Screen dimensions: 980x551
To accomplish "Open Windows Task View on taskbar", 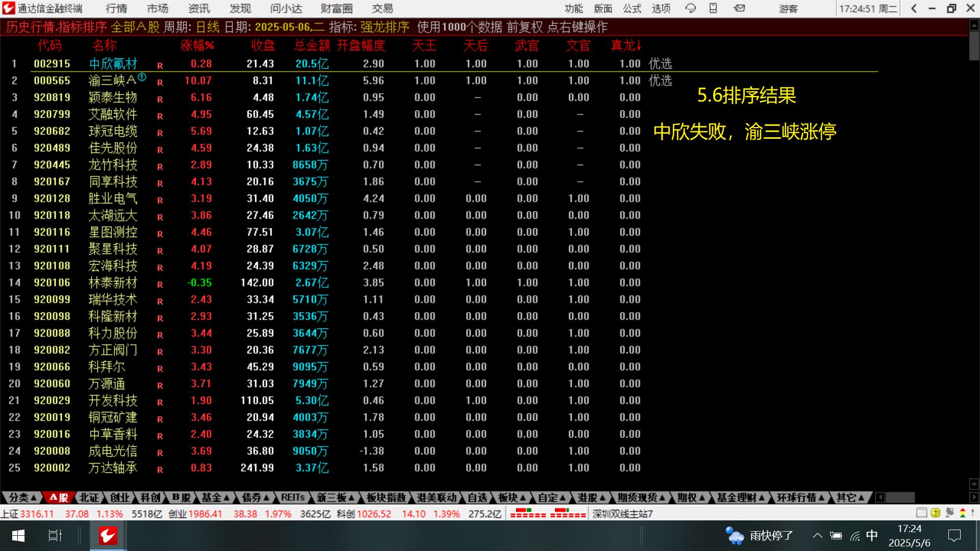I will pos(55,536).
